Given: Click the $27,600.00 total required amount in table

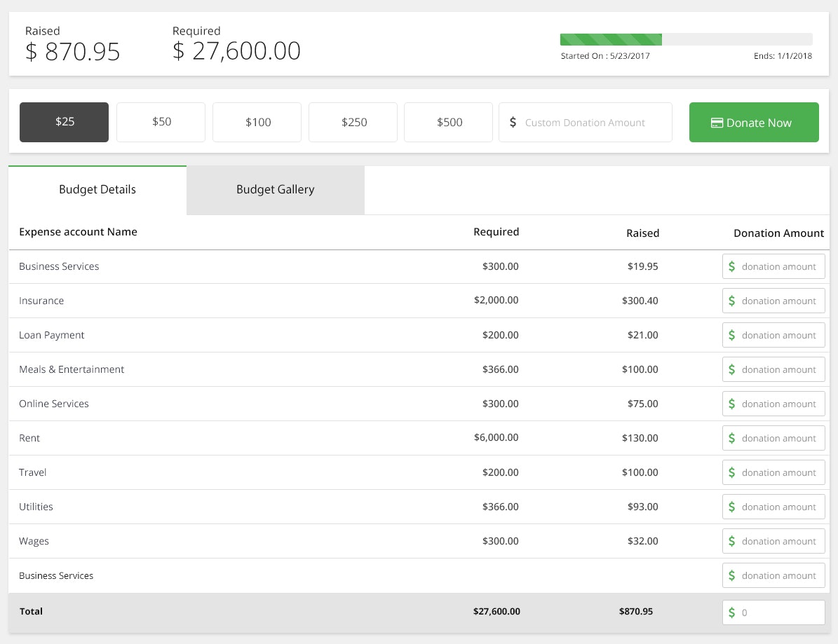Looking at the screenshot, I should coord(496,612).
